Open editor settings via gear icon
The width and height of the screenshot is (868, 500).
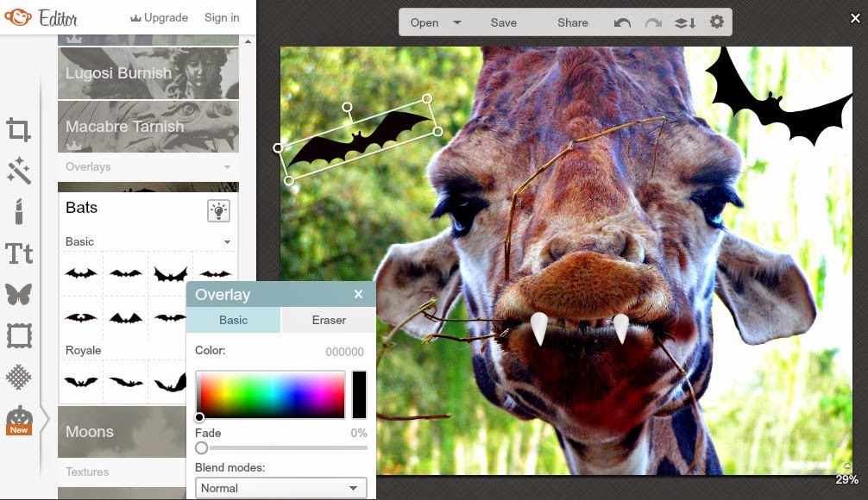716,22
